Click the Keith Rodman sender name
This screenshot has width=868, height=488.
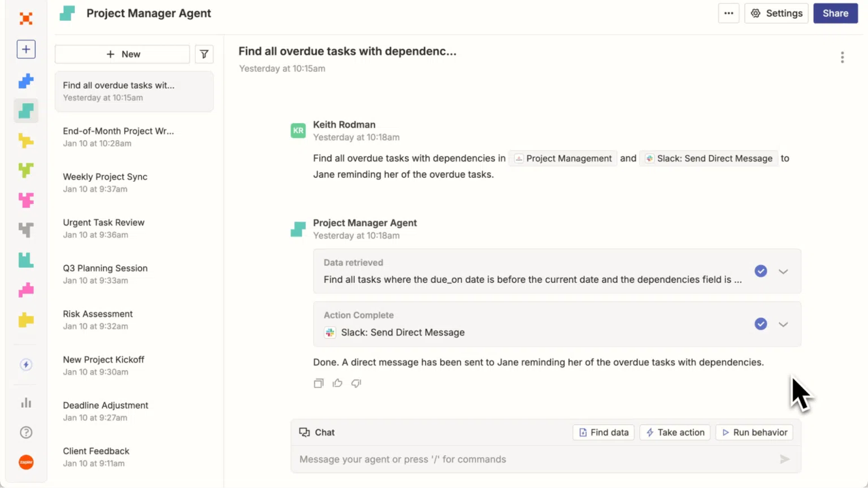coord(344,125)
